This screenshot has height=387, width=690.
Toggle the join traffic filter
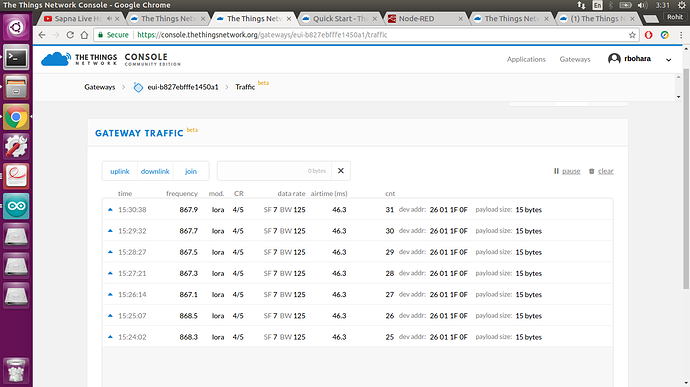point(191,171)
